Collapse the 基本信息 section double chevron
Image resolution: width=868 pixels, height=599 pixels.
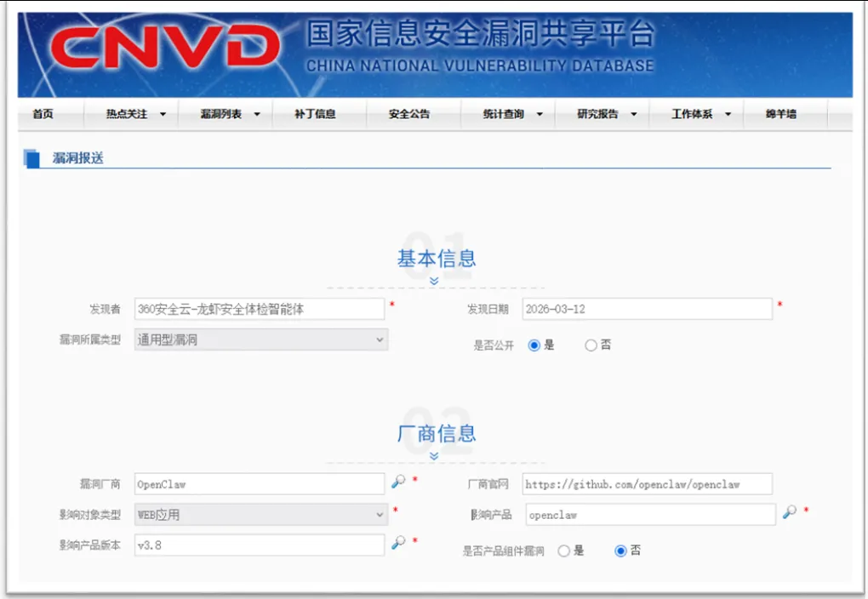(x=434, y=281)
